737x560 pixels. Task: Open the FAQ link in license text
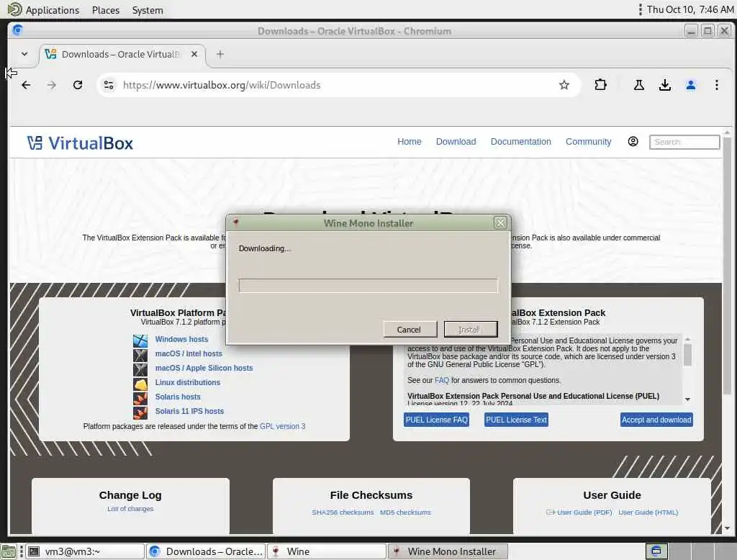click(442, 380)
